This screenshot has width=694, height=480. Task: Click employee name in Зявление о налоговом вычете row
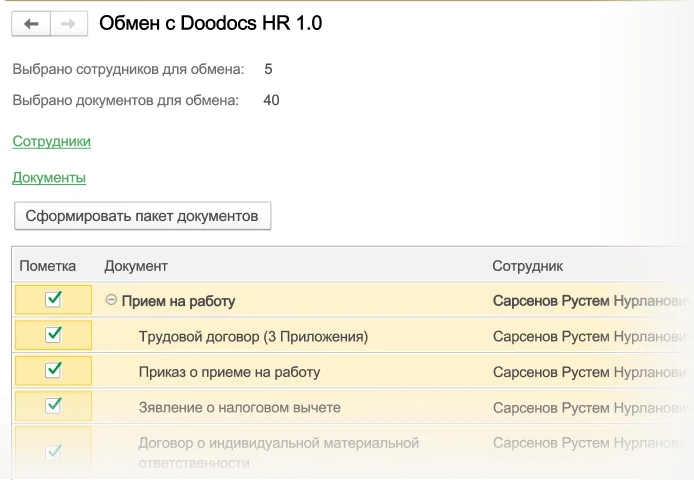[x=592, y=407]
